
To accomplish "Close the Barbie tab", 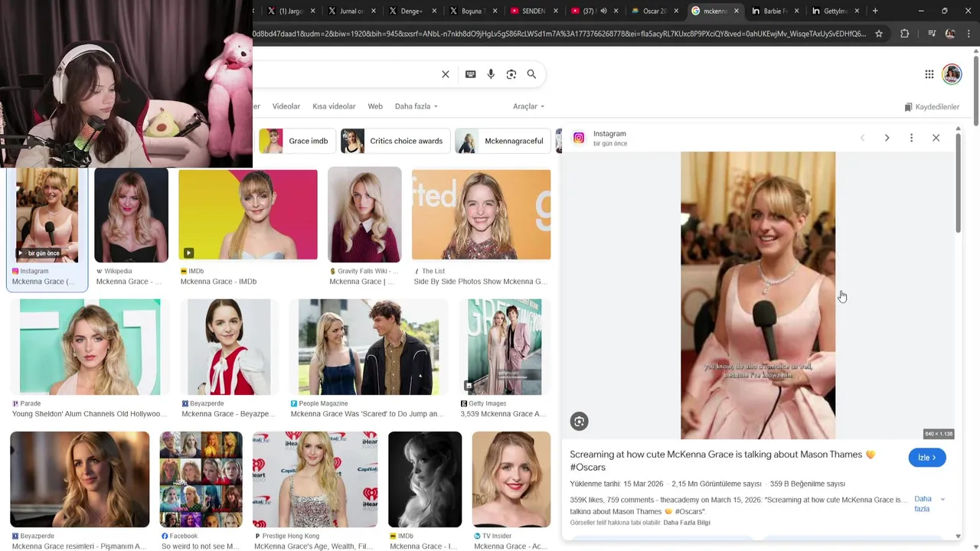I will click(796, 11).
